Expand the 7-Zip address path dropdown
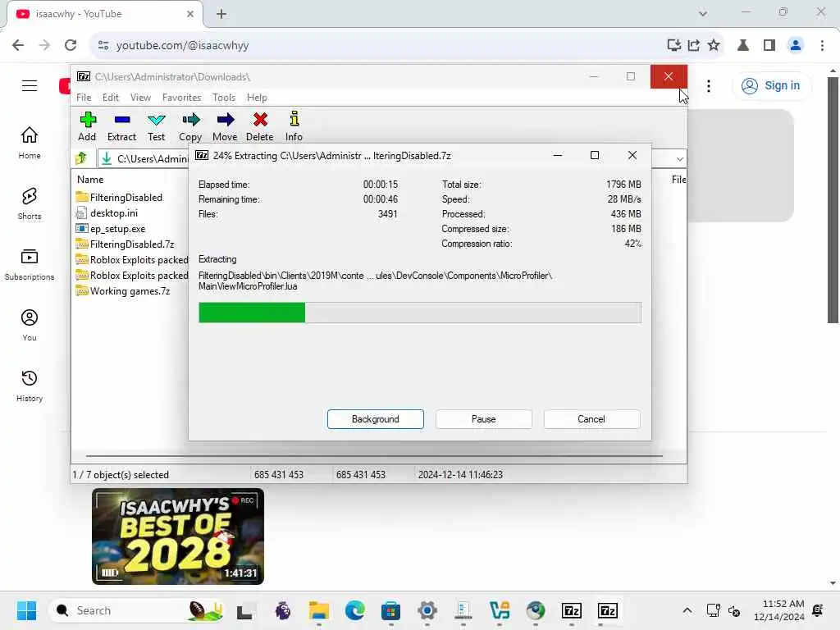This screenshot has width=840, height=630. pos(679,158)
